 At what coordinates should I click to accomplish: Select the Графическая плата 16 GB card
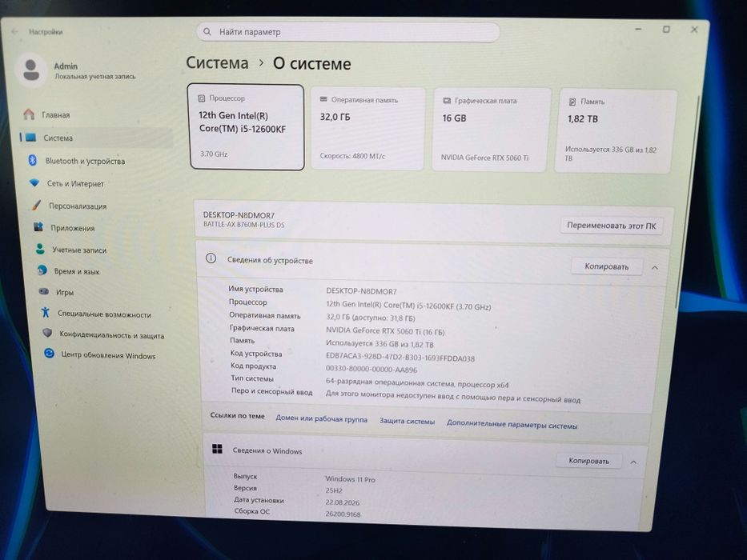pyautogui.click(x=491, y=130)
